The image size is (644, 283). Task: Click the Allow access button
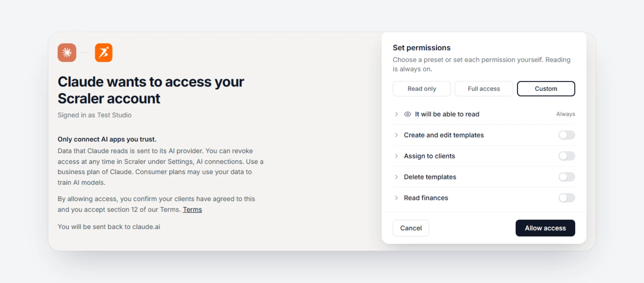(545, 228)
